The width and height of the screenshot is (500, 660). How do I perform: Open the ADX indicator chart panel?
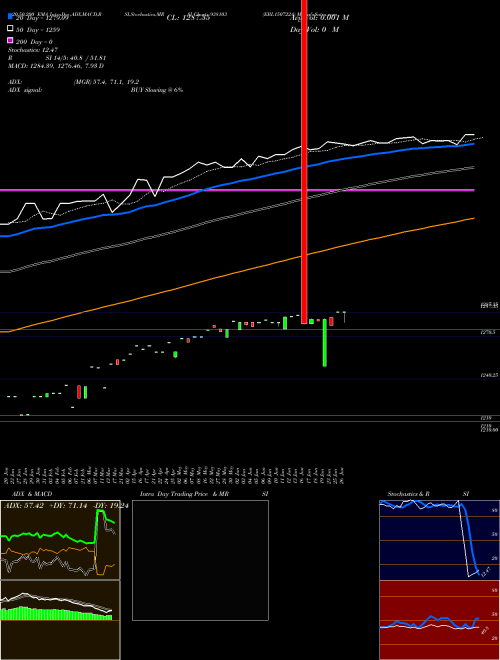[x=60, y=540]
